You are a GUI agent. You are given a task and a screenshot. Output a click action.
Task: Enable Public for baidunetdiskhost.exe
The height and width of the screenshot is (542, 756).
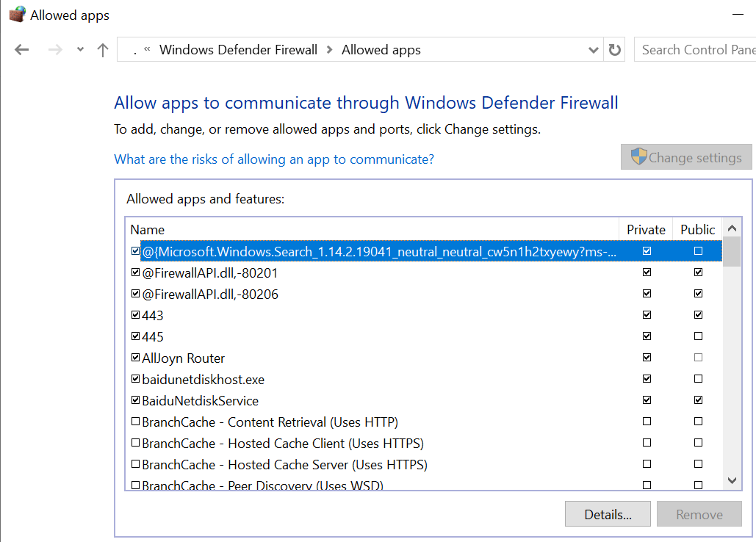[698, 379]
